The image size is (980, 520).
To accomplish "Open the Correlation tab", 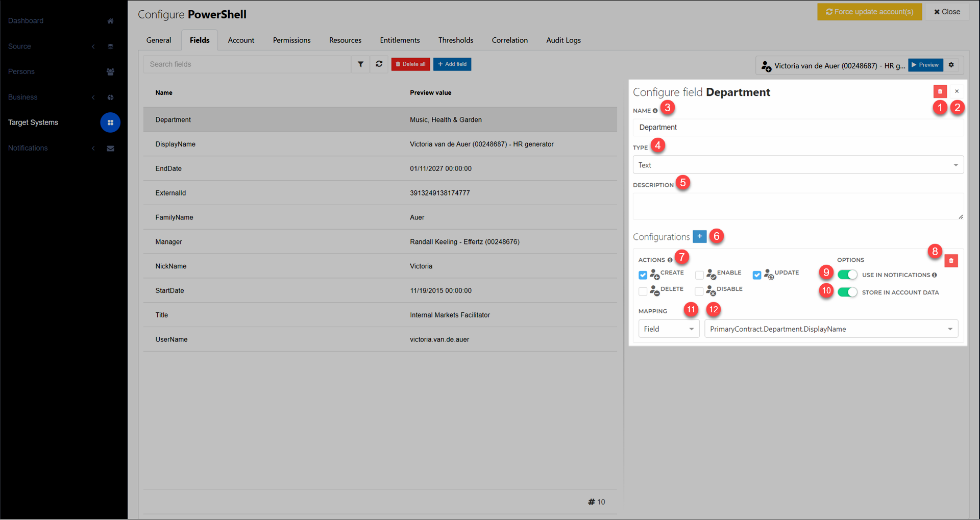I will (510, 40).
